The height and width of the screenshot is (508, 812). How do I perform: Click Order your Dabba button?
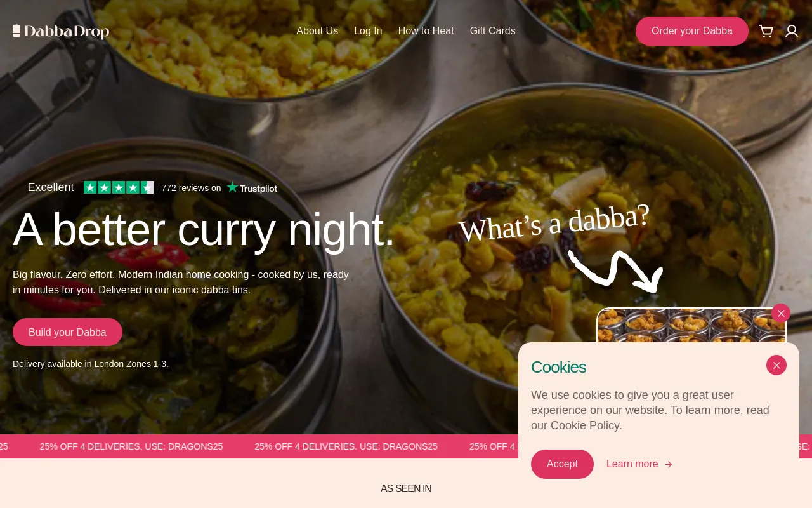[x=692, y=31]
